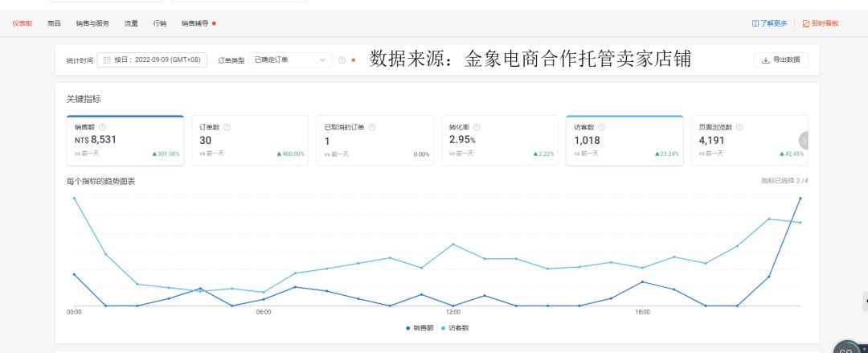Click help icon next to 销售额
This screenshot has height=353, width=868.
(x=102, y=127)
